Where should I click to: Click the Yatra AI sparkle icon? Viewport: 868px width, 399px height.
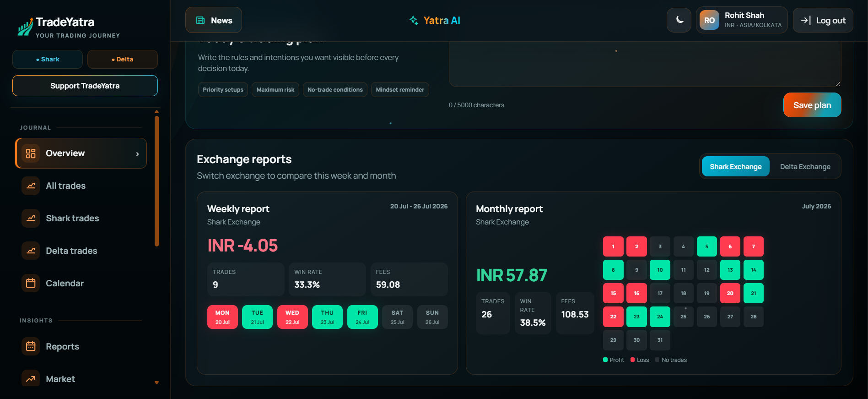[414, 20]
